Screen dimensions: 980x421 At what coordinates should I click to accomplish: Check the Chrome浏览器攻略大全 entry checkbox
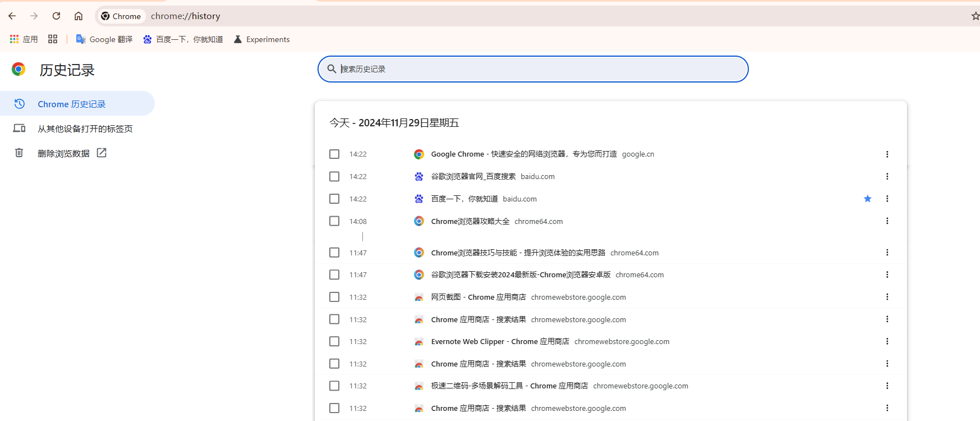(334, 221)
